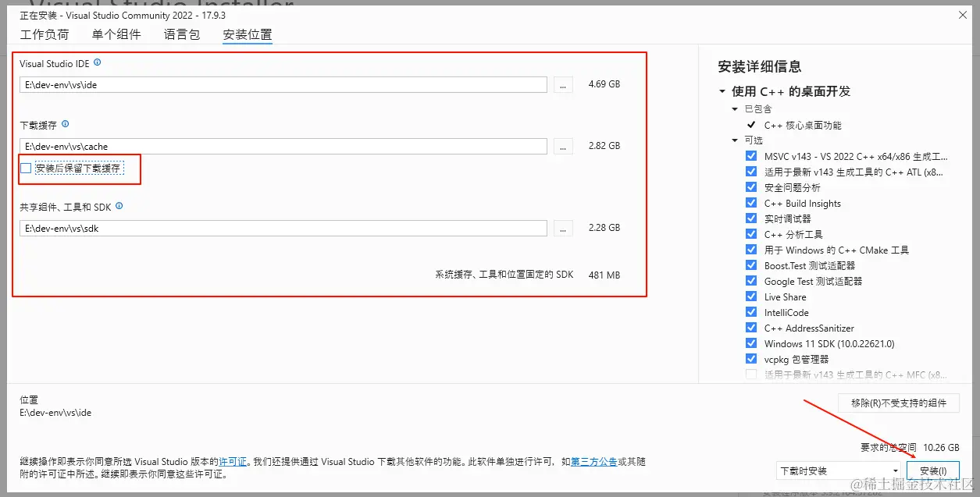
Task: Edit shared components SDK path field
Action: click(x=283, y=229)
